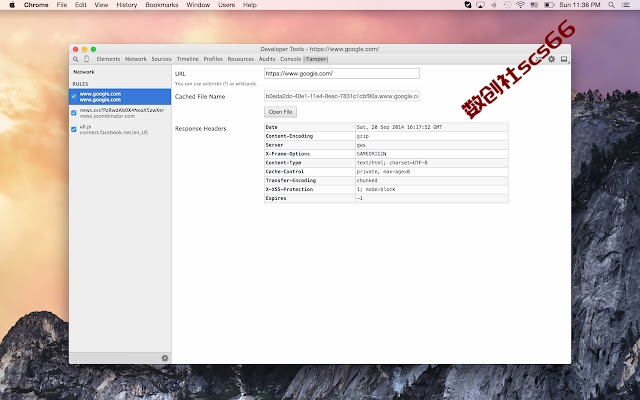The height and width of the screenshot is (400, 640).
Task: Open the File menu
Action: [x=62, y=5]
